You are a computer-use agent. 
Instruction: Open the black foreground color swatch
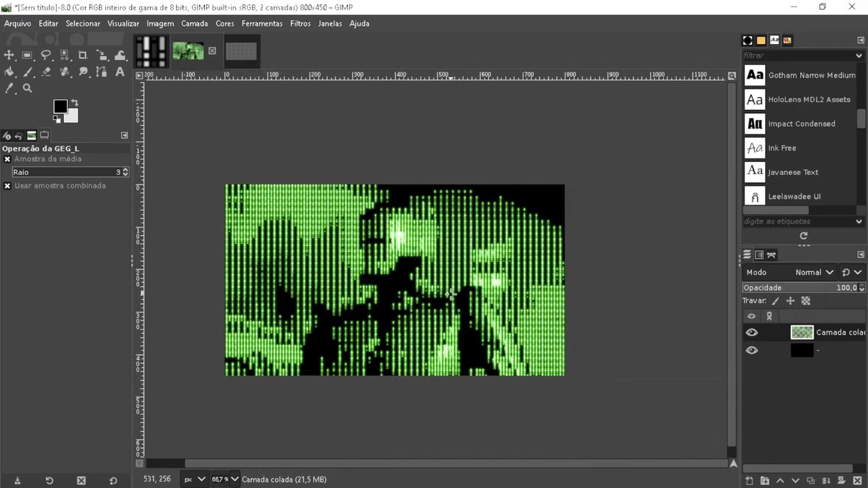60,106
